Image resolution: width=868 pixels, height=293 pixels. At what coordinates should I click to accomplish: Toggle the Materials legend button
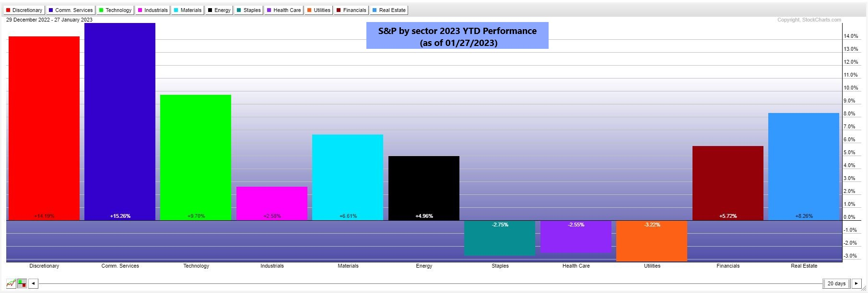(x=188, y=10)
